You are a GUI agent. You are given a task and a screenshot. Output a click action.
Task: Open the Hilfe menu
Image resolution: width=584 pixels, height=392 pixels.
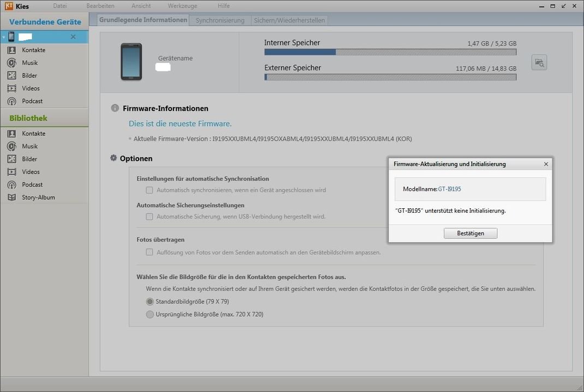(223, 6)
